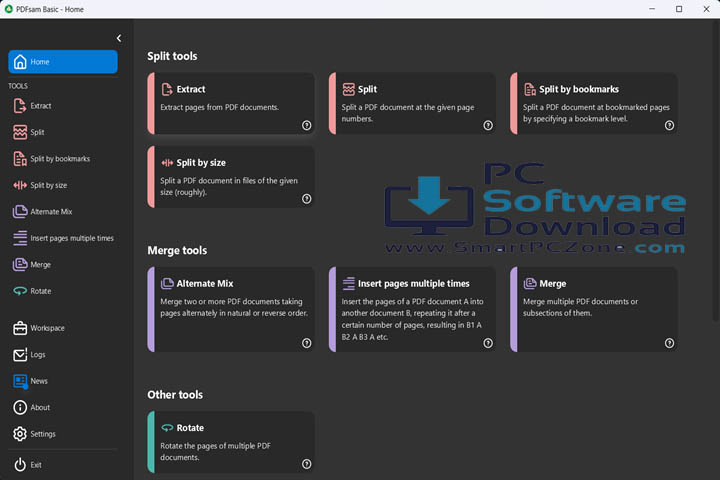Open the Rotate tool card
Image resolution: width=720 pixels, height=480 pixels.
tap(231, 442)
